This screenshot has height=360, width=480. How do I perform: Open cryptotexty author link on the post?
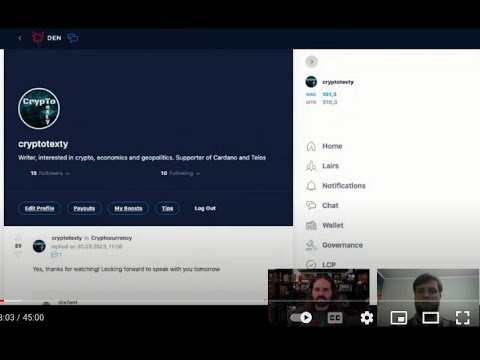(x=67, y=238)
